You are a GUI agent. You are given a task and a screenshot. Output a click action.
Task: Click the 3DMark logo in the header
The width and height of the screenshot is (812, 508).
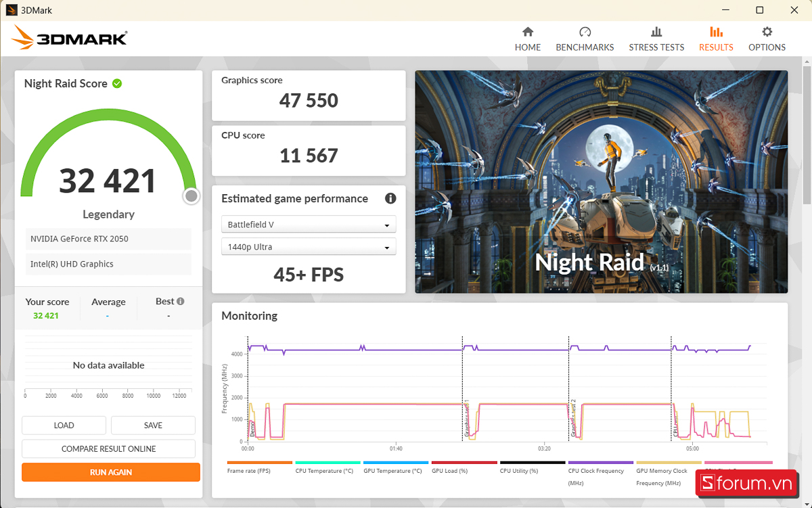pyautogui.click(x=69, y=38)
